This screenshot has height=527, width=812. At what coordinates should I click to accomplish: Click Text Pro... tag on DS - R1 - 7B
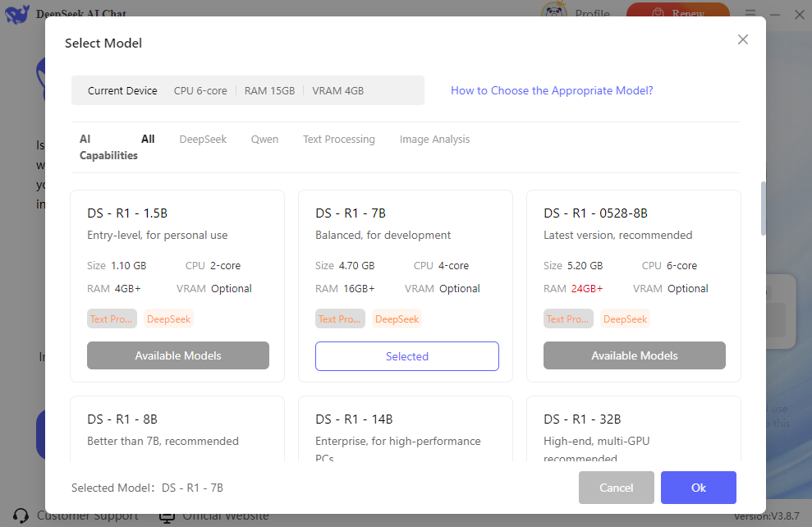[x=340, y=318]
